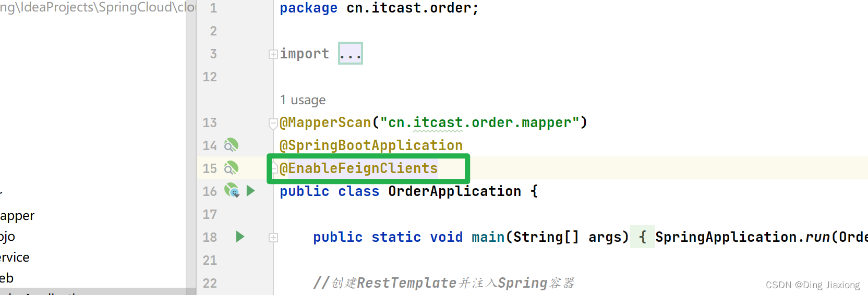Screen dimensions: 868x295
Task: Select the 'apper' folder in project tree
Action: click(17, 216)
